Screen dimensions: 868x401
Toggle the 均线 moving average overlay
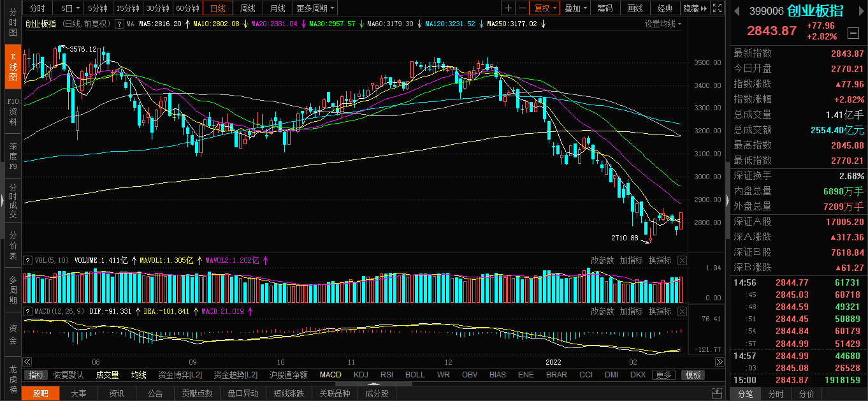(x=138, y=375)
